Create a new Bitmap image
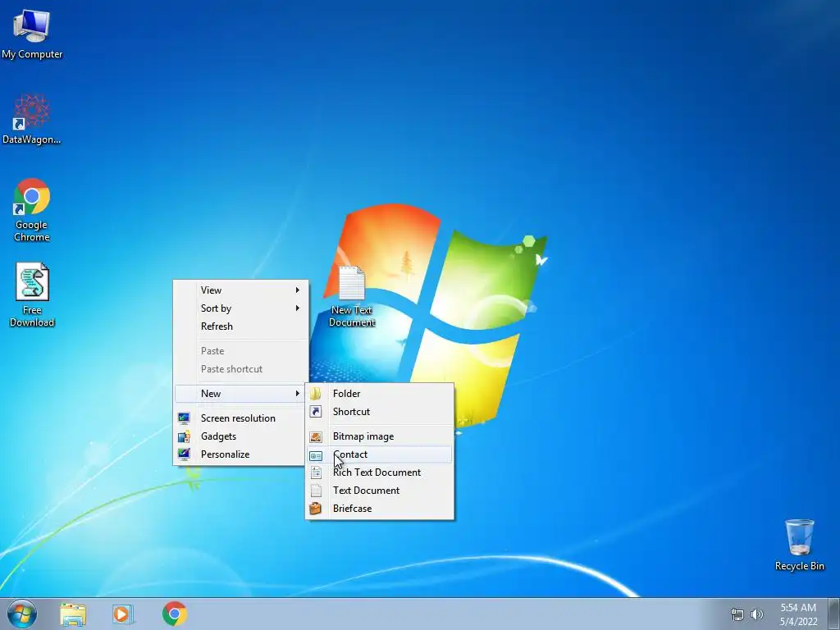 (x=380, y=436)
